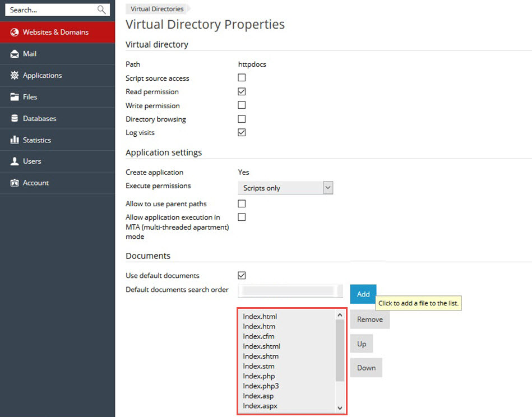Click the Mail envelope icon
Image resolution: width=532 pixels, height=417 pixels.
[15, 54]
